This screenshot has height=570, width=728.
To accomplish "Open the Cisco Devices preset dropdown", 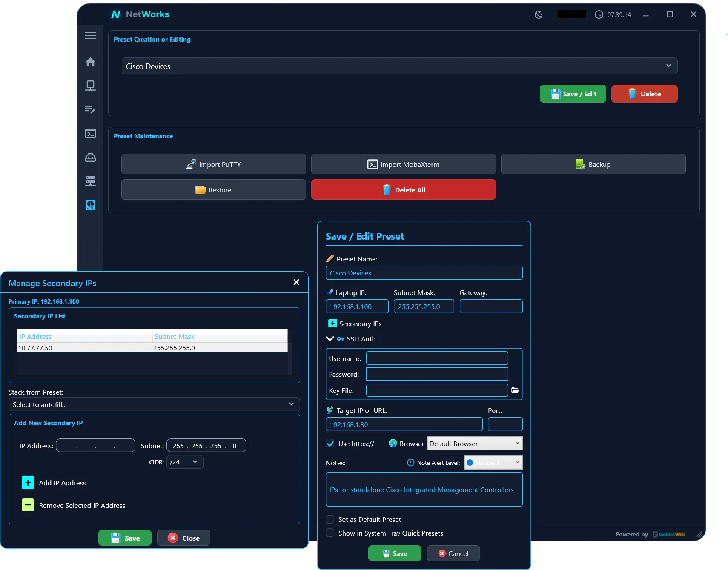I will pyautogui.click(x=399, y=66).
